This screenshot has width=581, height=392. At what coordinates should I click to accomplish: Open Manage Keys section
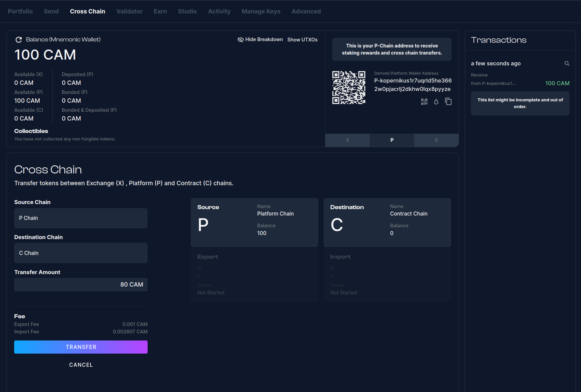261,11
